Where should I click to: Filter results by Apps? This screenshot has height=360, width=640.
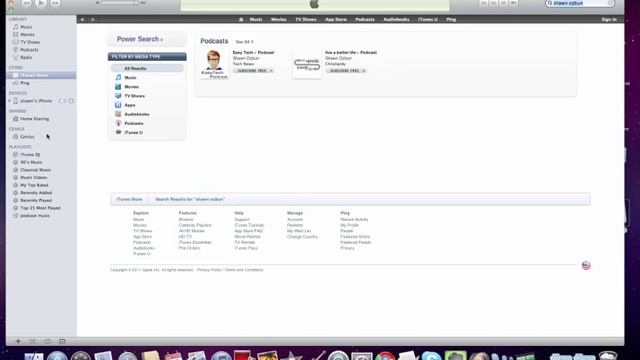point(129,105)
